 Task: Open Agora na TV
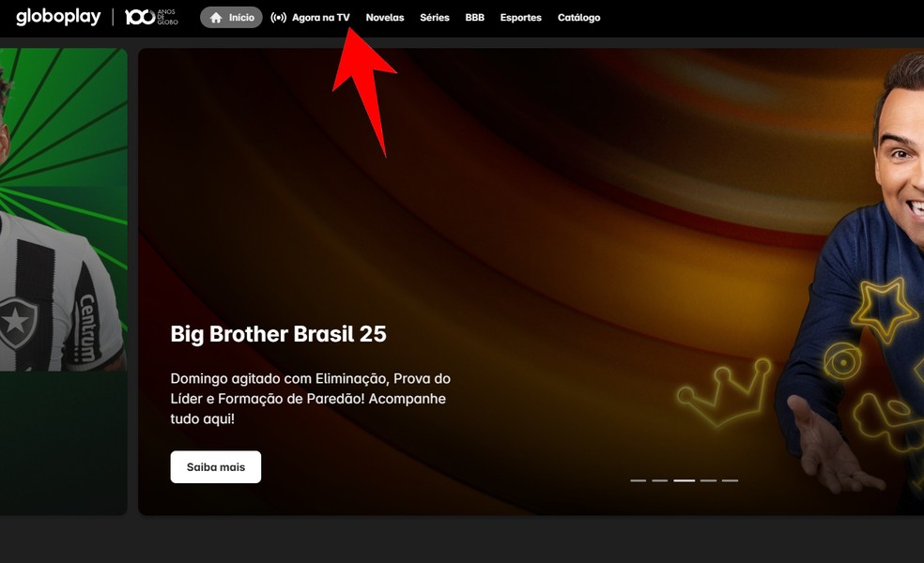click(310, 18)
